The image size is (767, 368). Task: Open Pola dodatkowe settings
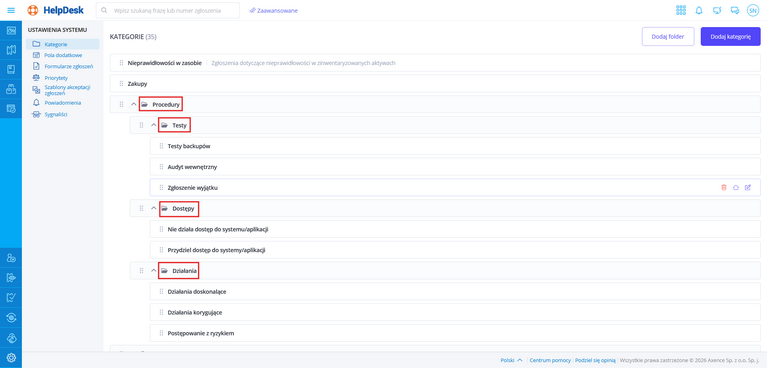(63, 55)
